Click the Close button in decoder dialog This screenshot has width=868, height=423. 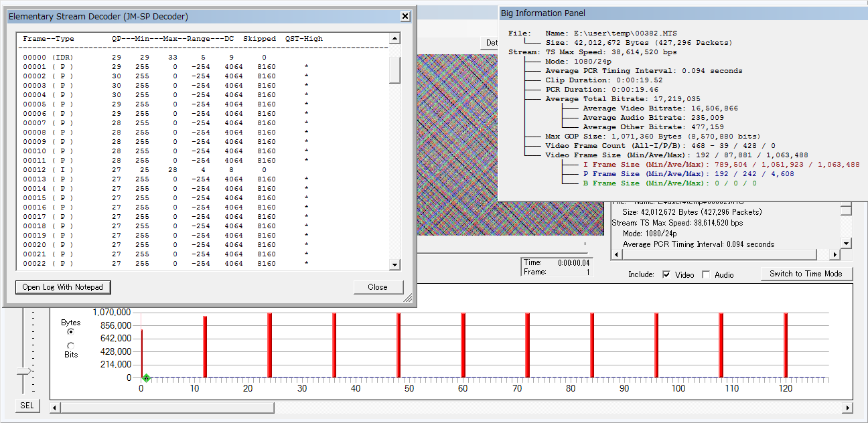378,287
